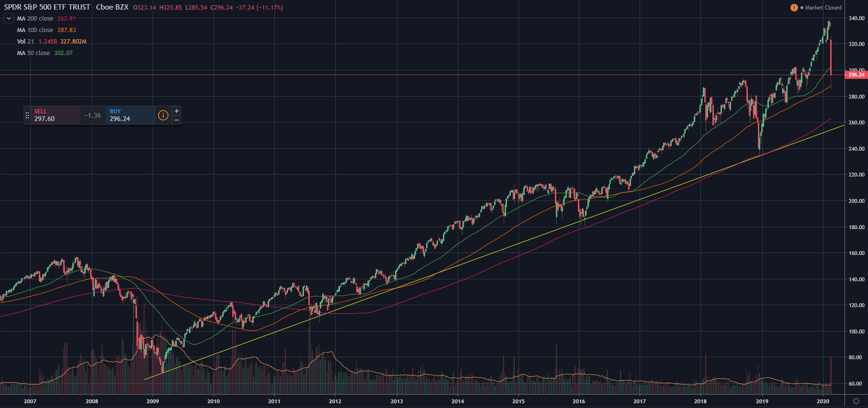The height and width of the screenshot is (408, 868).
Task: Grab the dotted drag handle of trading panel
Action: pyautogui.click(x=27, y=115)
